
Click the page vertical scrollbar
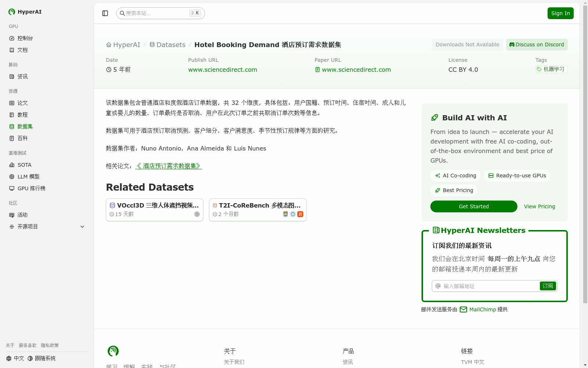point(585,155)
